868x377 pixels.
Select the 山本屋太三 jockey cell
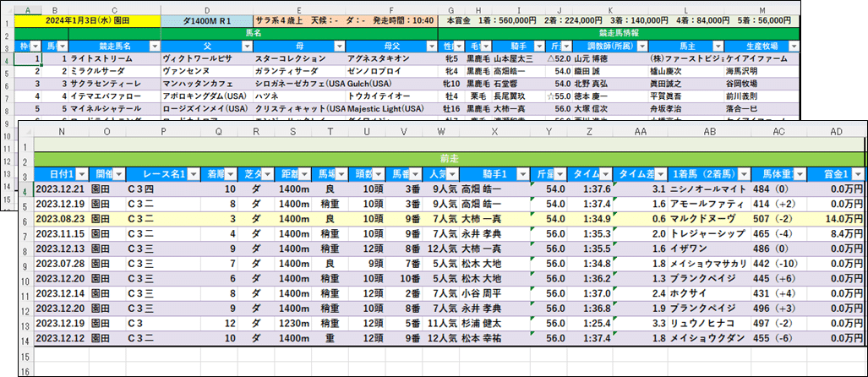519,58
